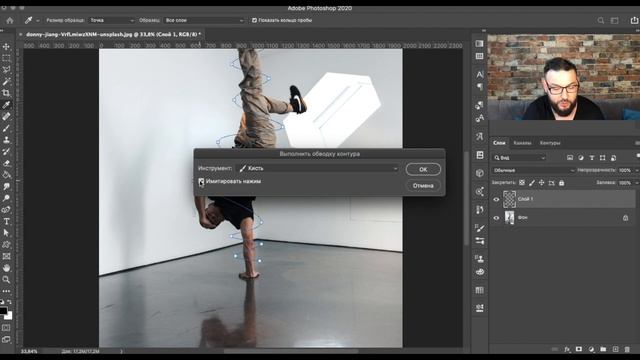Select the Horizontal Type tool
This screenshot has height=360, width=640.
(x=6, y=221)
